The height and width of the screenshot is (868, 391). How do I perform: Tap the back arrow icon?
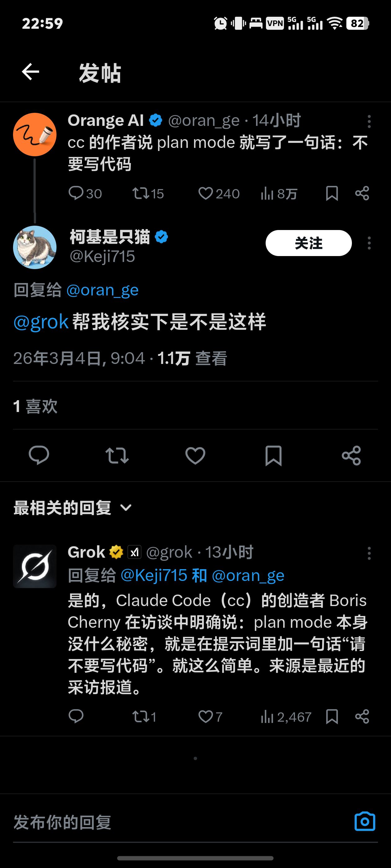point(31,72)
